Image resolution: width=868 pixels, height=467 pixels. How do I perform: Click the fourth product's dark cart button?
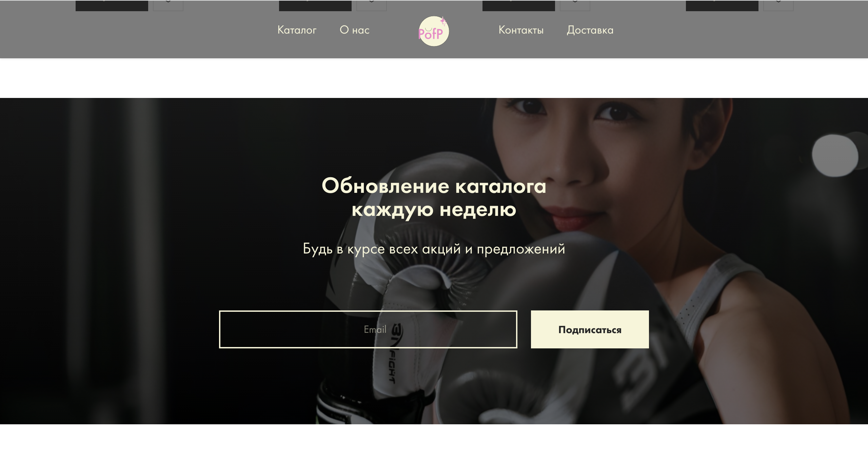[x=722, y=5]
